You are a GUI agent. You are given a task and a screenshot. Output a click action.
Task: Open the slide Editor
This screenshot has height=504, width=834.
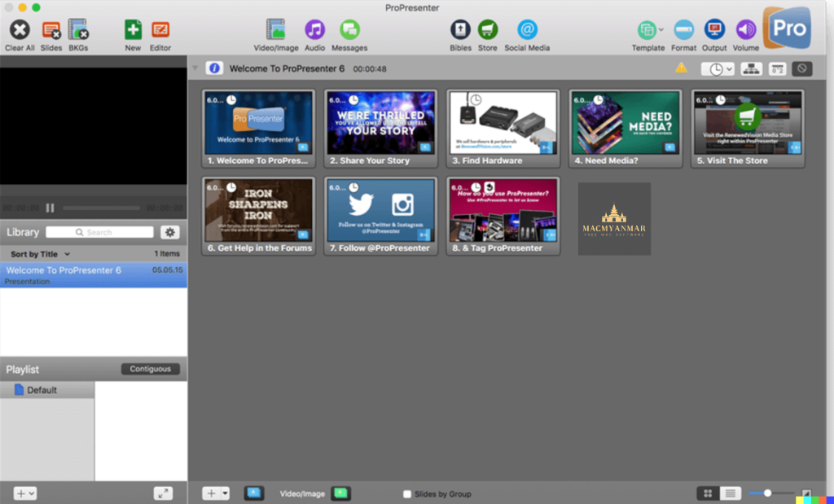click(160, 30)
